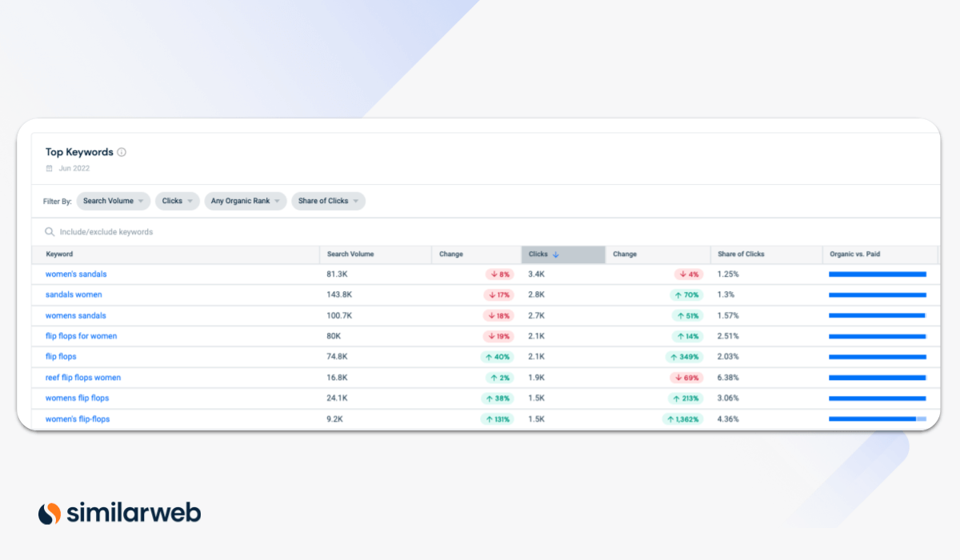Click the Similarweb logo

(x=120, y=513)
